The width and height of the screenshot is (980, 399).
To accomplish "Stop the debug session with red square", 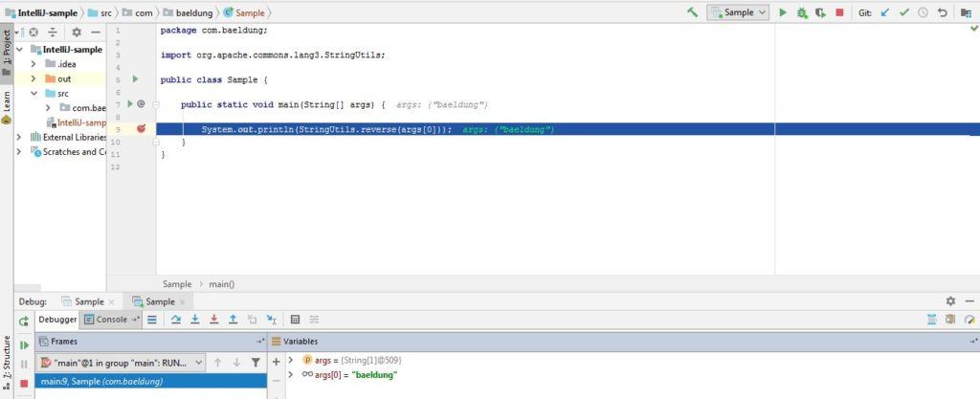I will (839, 12).
